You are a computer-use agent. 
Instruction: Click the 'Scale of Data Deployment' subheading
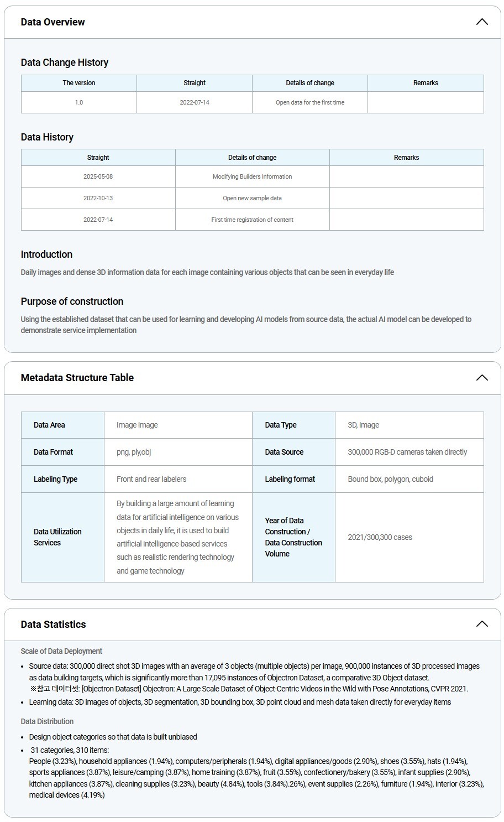pyautogui.click(x=61, y=651)
